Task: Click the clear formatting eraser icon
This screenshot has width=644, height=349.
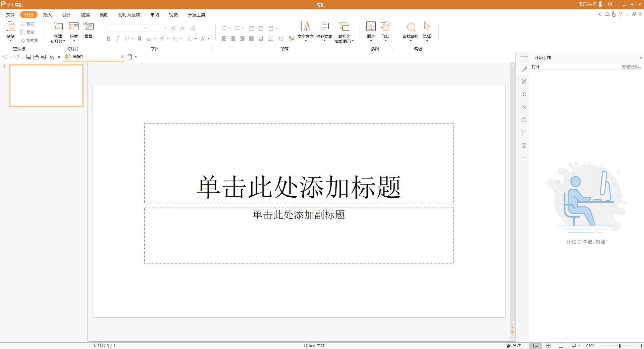Action: tap(193, 28)
